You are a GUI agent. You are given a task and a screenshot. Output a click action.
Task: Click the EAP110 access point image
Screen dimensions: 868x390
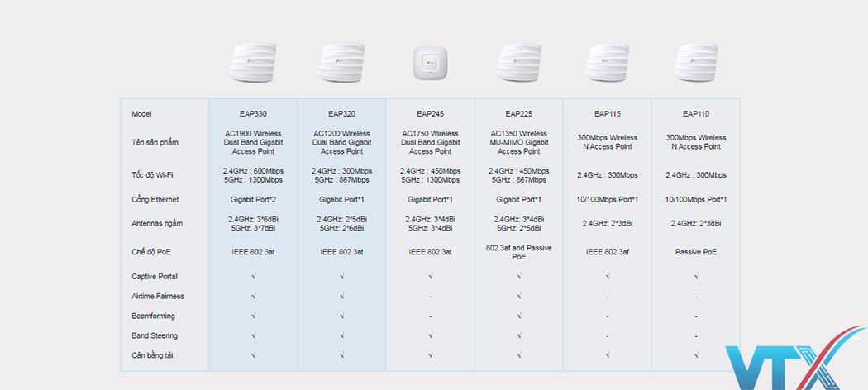coord(696,64)
